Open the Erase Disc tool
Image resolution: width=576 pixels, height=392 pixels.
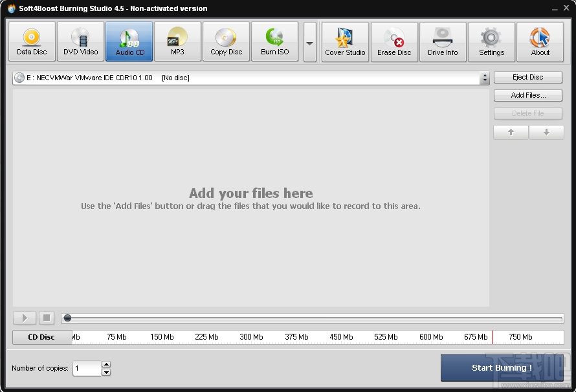click(394, 42)
